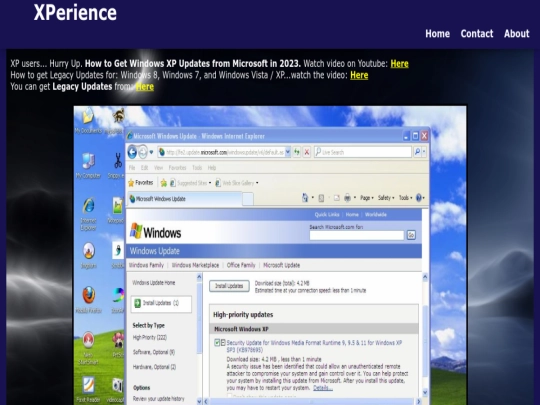Image resolution: width=540 pixels, height=405 pixels.
Task: Click Install Updates (1) in sidebar
Action: pyautogui.click(x=161, y=303)
